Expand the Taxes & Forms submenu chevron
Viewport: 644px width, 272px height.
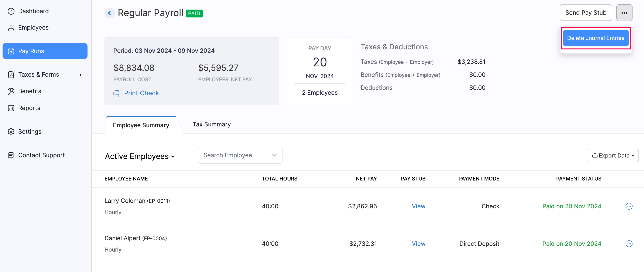(80, 74)
